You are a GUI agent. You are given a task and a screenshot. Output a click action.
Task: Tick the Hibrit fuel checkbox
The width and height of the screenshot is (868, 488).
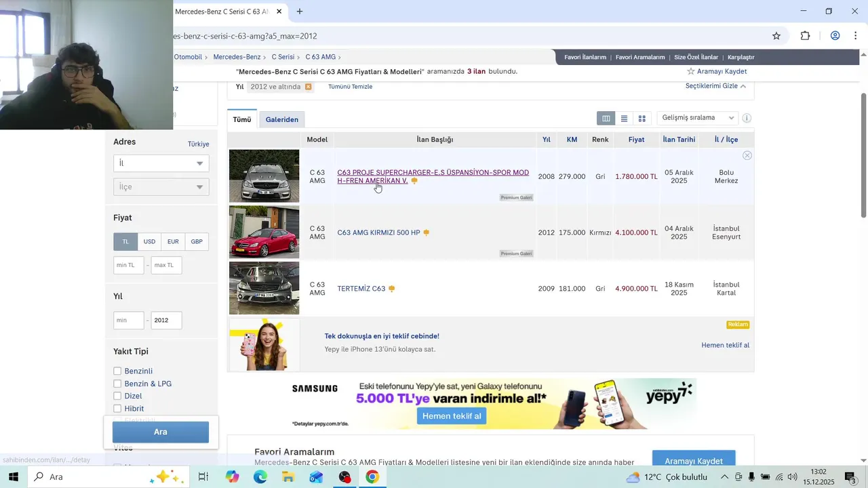tap(117, 409)
